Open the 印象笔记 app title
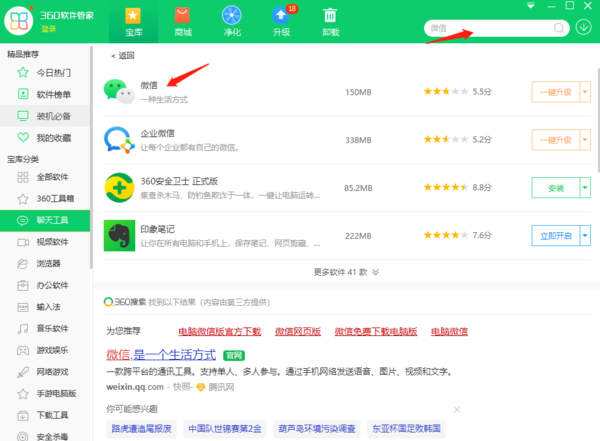 tap(157, 229)
